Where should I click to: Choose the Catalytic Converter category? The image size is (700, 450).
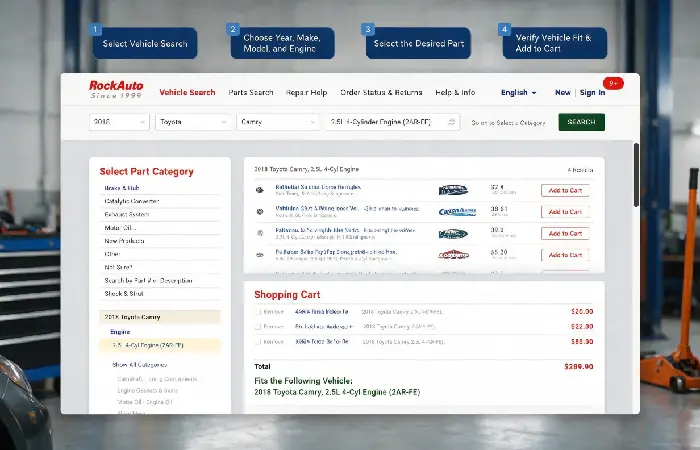click(132, 201)
